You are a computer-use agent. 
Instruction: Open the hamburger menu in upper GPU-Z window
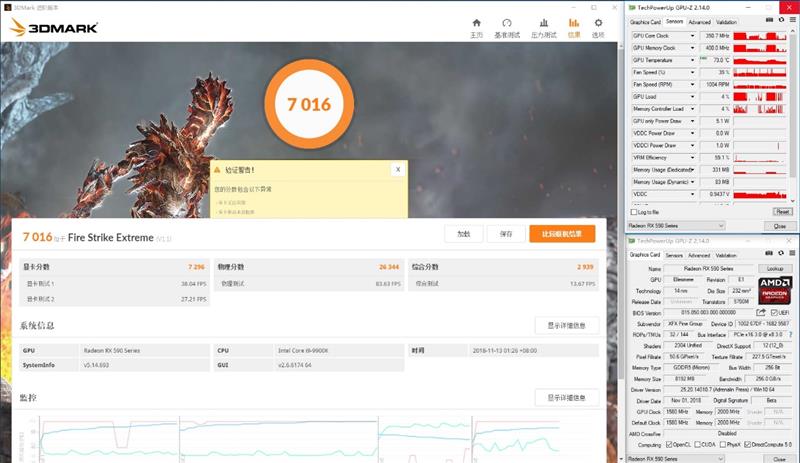pyautogui.click(x=793, y=20)
